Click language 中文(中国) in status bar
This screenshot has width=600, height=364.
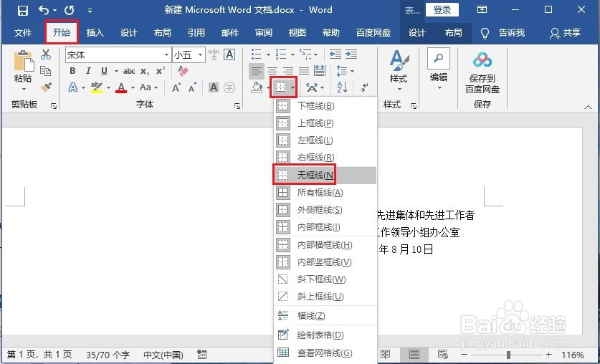coord(163,355)
